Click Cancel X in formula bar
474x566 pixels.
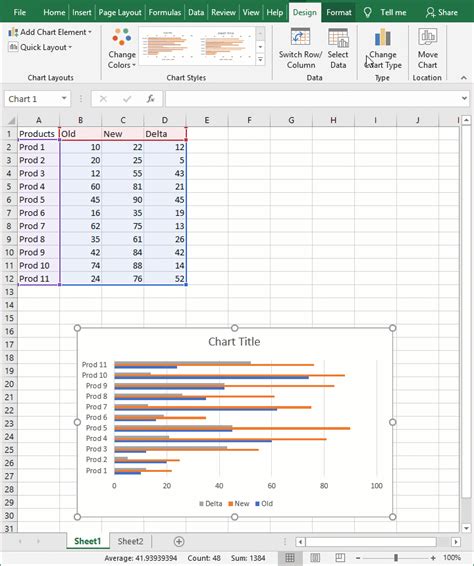tap(103, 99)
